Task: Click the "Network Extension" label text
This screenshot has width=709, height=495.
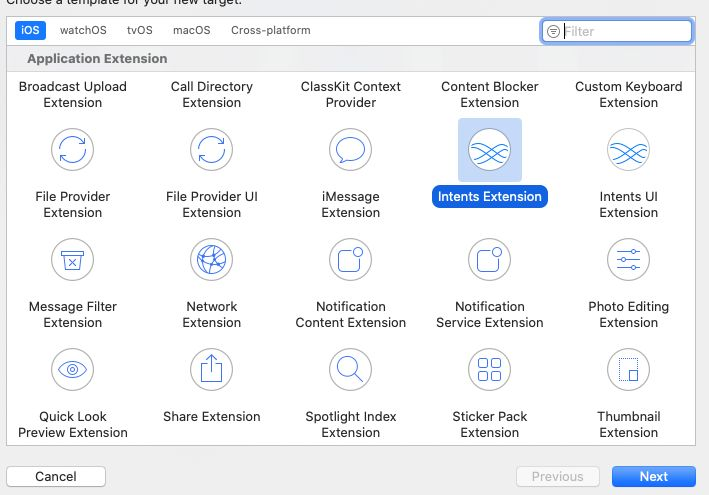Action: tap(212, 314)
